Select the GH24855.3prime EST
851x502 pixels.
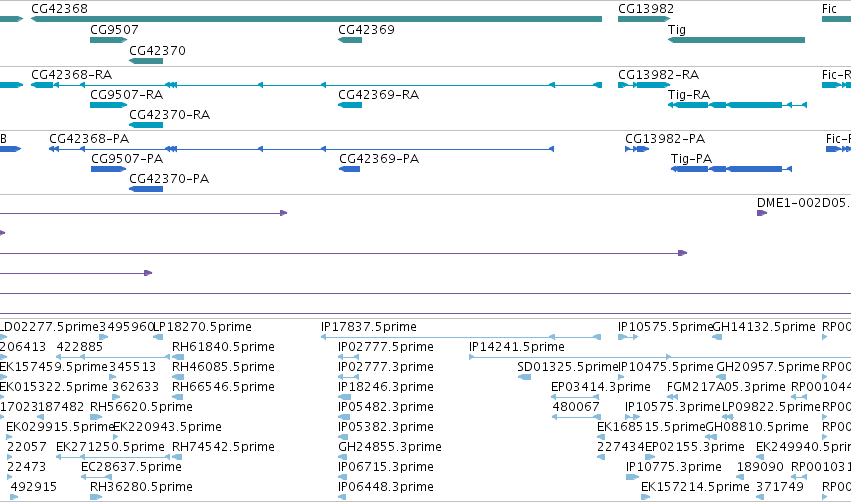[x=342, y=457]
